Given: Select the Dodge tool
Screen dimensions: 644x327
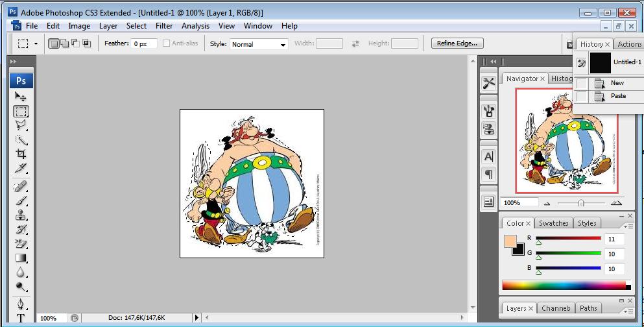Looking at the screenshot, I should pyautogui.click(x=21, y=286).
